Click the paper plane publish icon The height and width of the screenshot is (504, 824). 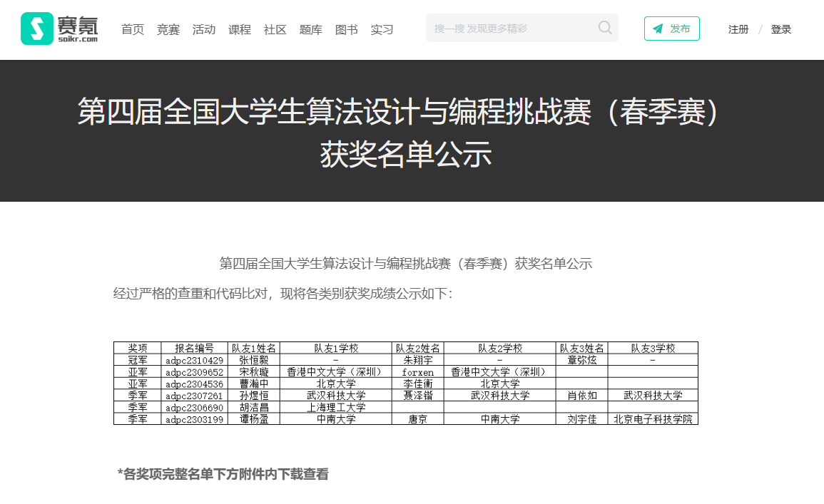pyautogui.click(x=658, y=29)
